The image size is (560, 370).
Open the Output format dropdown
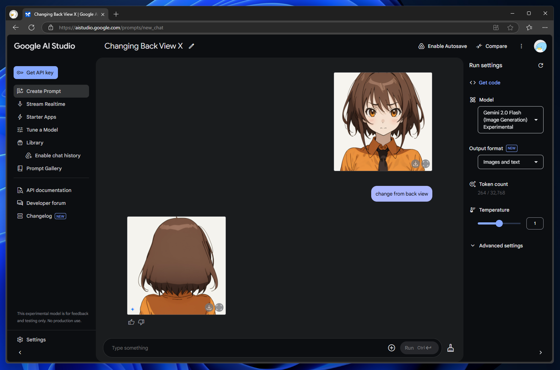click(x=510, y=162)
